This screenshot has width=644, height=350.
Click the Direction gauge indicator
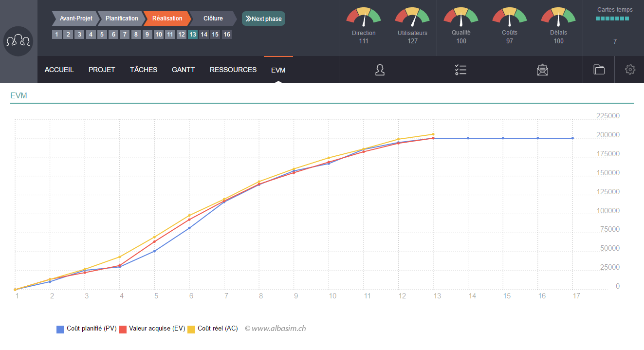pyautogui.click(x=364, y=17)
